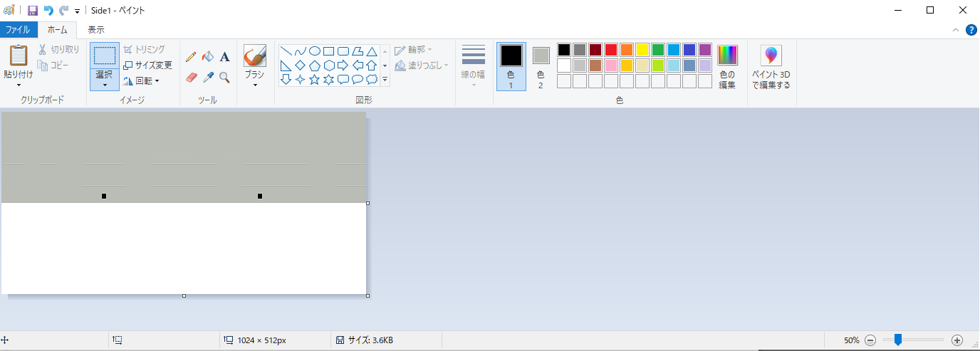Choose the Oval callout shape
980x351 pixels.
click(x=357, y=80)
